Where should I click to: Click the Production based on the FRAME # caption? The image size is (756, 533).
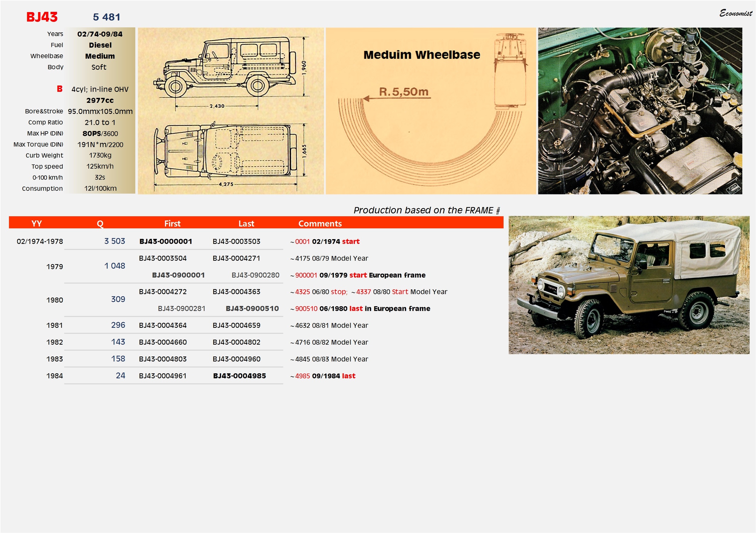coord(427,210)
